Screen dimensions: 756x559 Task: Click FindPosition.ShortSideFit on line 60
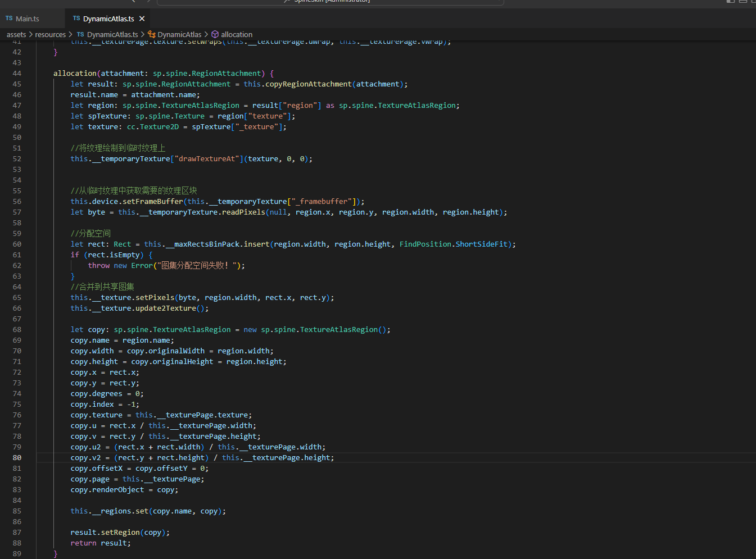[x=453, y=244]
